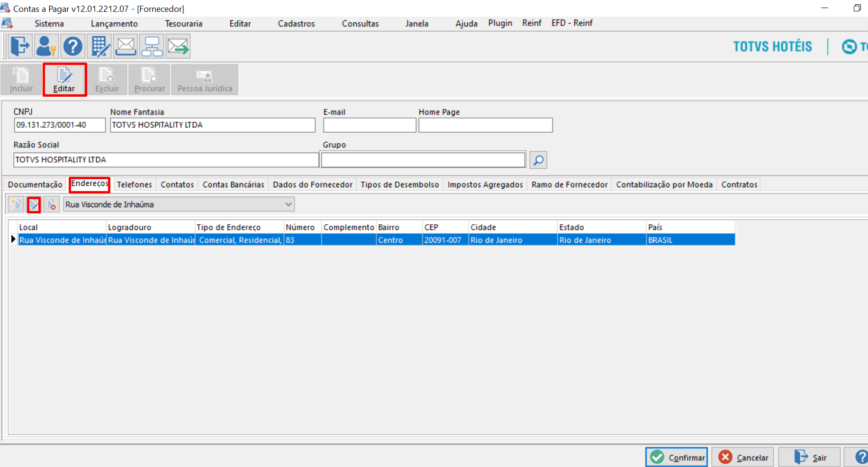Switch to the Tipos de Desembolso tab
The image size is (868, 467).
pyautogui.click(x=400, y=184)
